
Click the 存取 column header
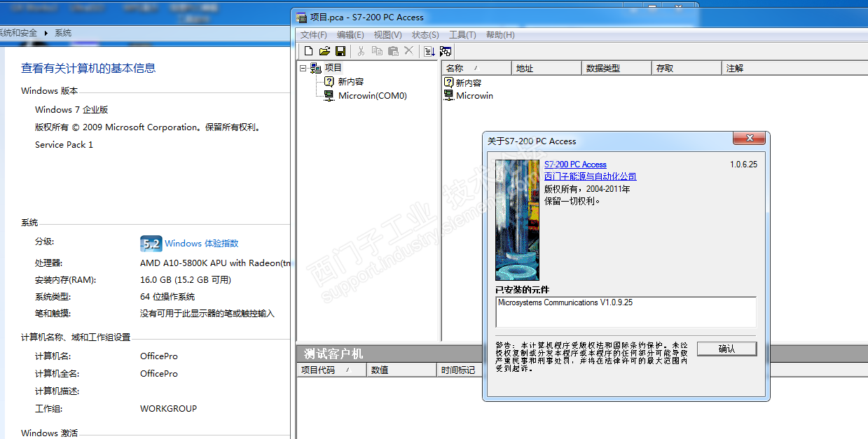(687, 68)
